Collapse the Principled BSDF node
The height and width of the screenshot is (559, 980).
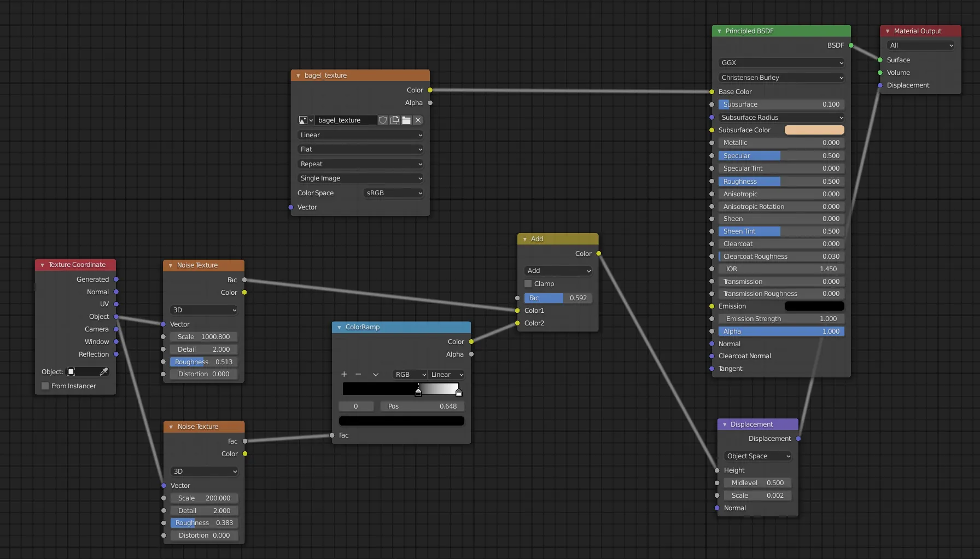point(719,31)
